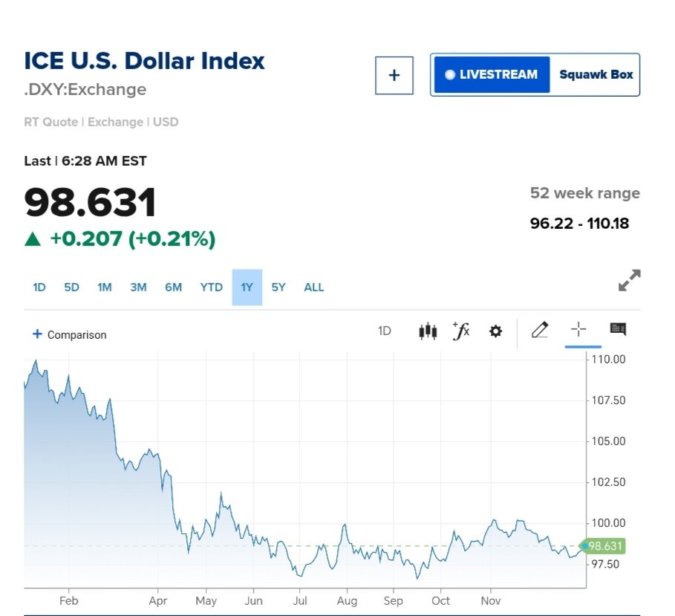The image size is (675, 616).
Task: Expand the chart to fullscreen
Action: (629, 281)
